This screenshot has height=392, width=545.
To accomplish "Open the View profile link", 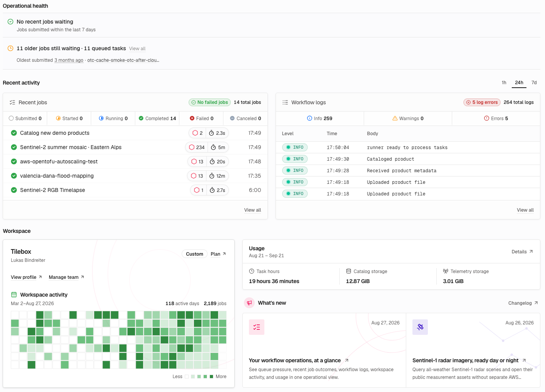I will [x=26, y=277].
